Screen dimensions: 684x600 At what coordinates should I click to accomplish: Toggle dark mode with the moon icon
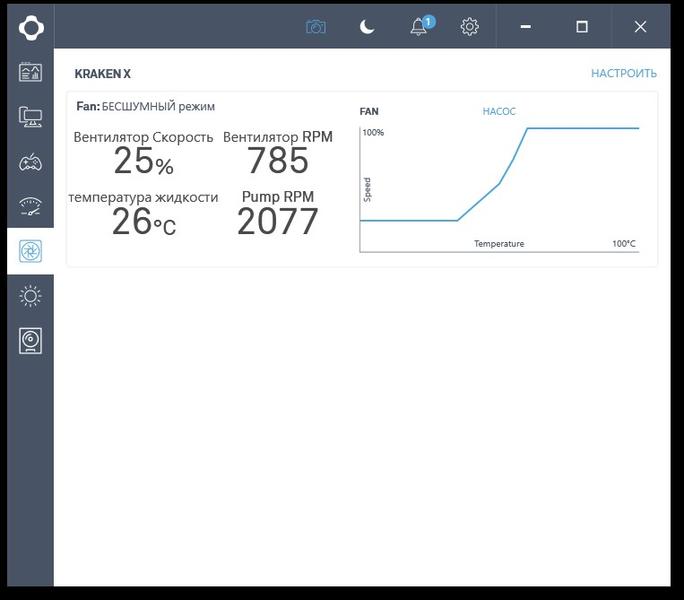click(x=367, y=27)
